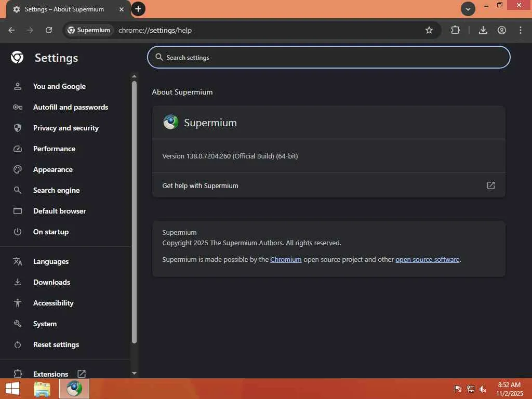This screenshot has width=532, height=399.
Task: Click sidebar scrollbar up arrow
Action: coord(135,76)
